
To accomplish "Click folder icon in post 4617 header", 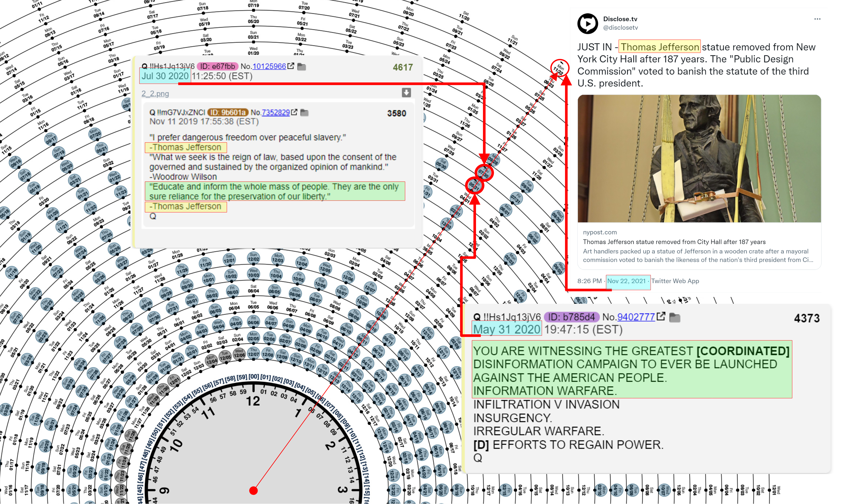I will click(x=301, y=66).
